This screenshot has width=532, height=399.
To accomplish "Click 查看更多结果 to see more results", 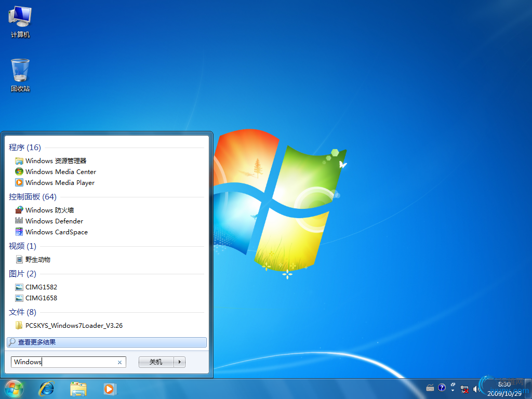I will tap(107, 342).
